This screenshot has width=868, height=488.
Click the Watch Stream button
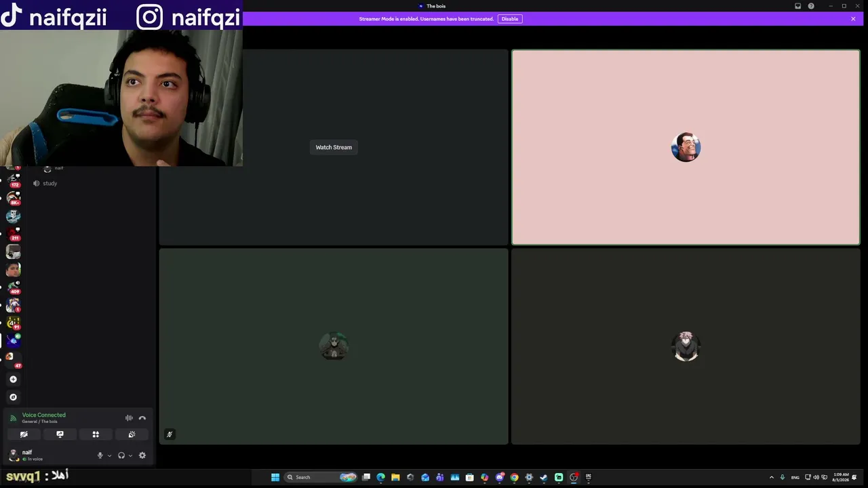(x=334, y=147)
